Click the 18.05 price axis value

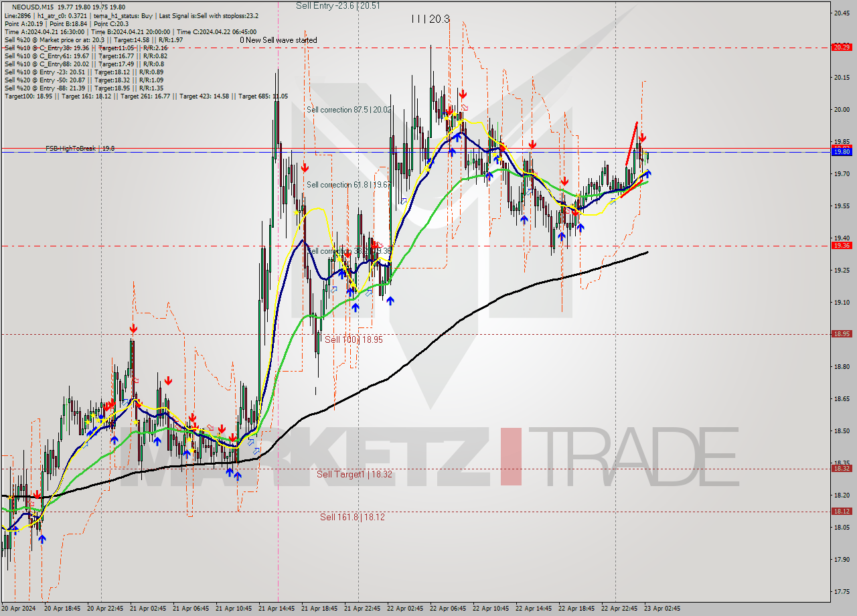tap(841, 527)
